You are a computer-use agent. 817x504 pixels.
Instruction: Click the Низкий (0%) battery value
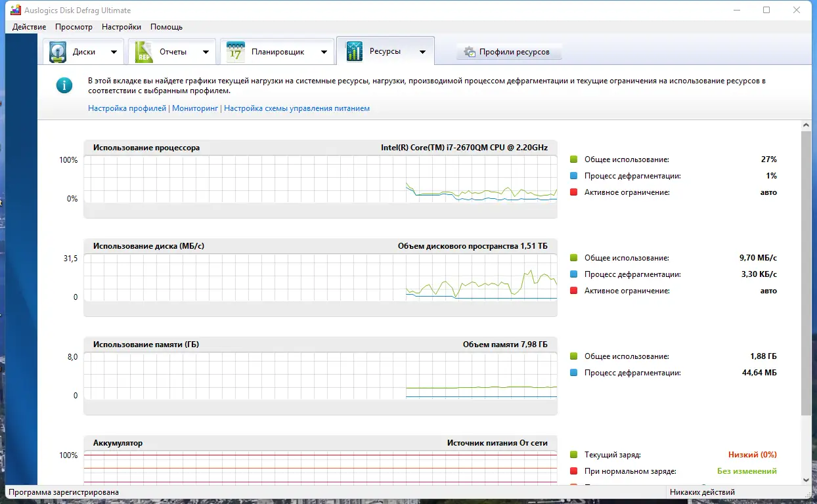(x=753, y=455)
